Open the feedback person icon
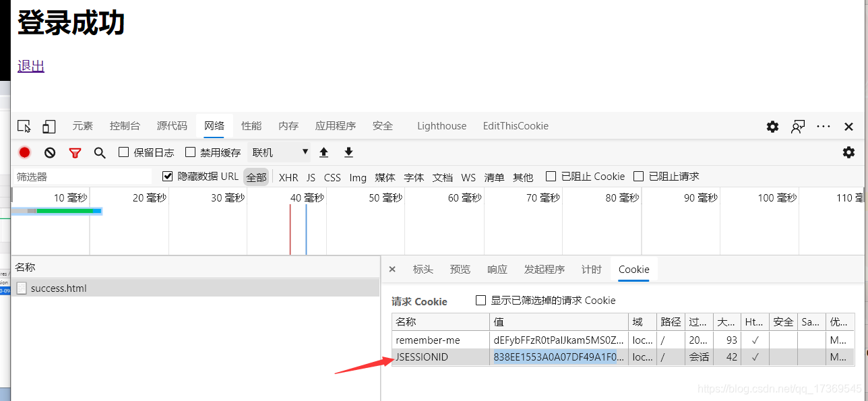 (798, 126)
